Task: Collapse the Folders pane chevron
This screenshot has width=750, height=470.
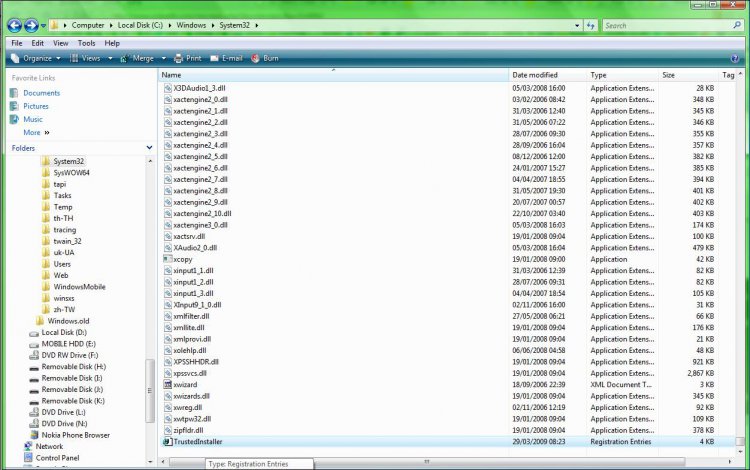Action: coord(149,148)
